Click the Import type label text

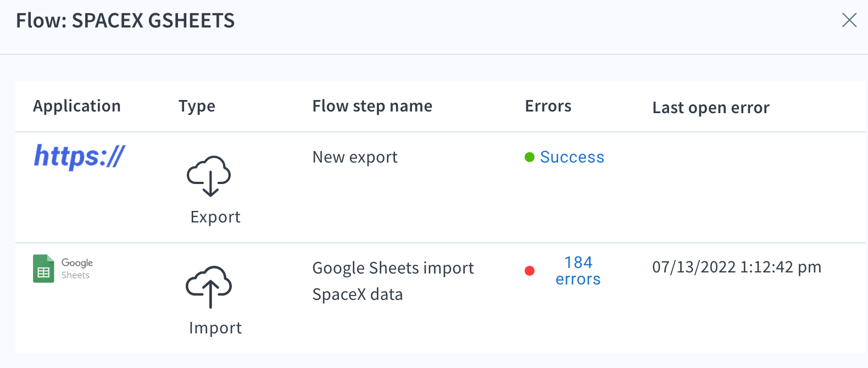(x=215, y=328)
